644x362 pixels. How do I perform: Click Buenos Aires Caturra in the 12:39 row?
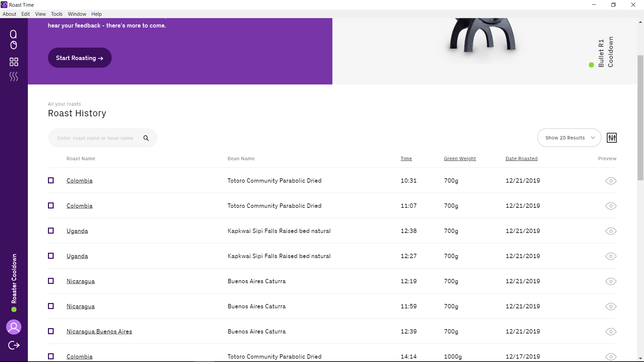pos(257,331)
